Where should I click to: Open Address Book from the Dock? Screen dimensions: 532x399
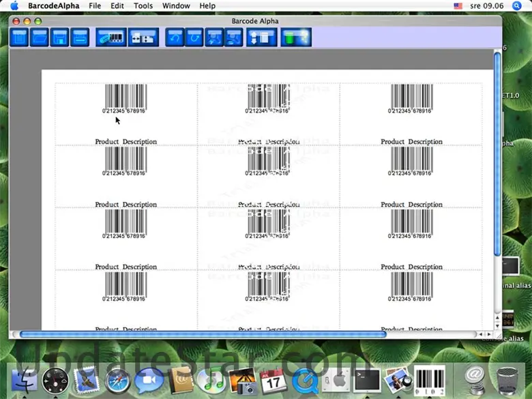click(181, 381)
